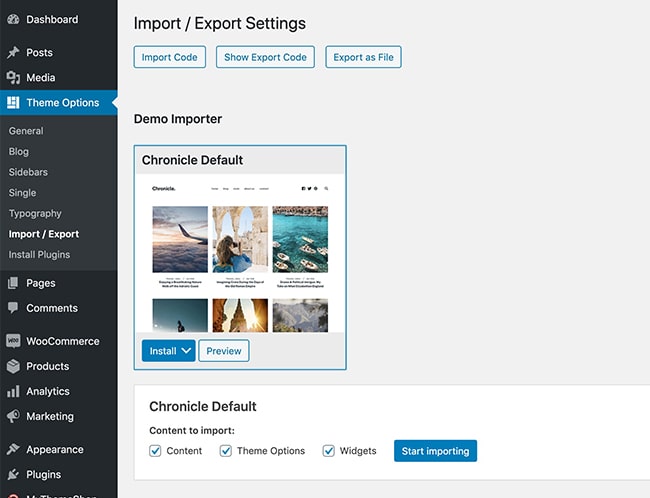Select Import / Export submenu item
Viewport: 650px width, 498px height.
pyautogui.click(x=44, y=234)
